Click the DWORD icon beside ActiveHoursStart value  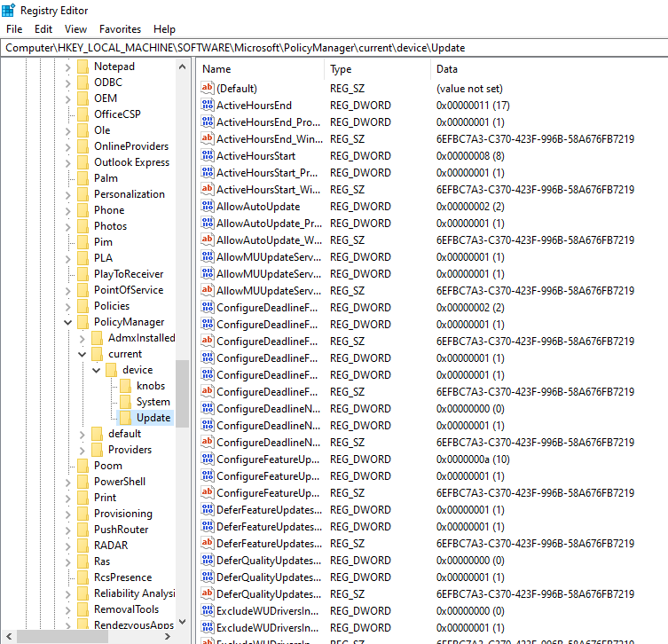(x=208, y=156)
